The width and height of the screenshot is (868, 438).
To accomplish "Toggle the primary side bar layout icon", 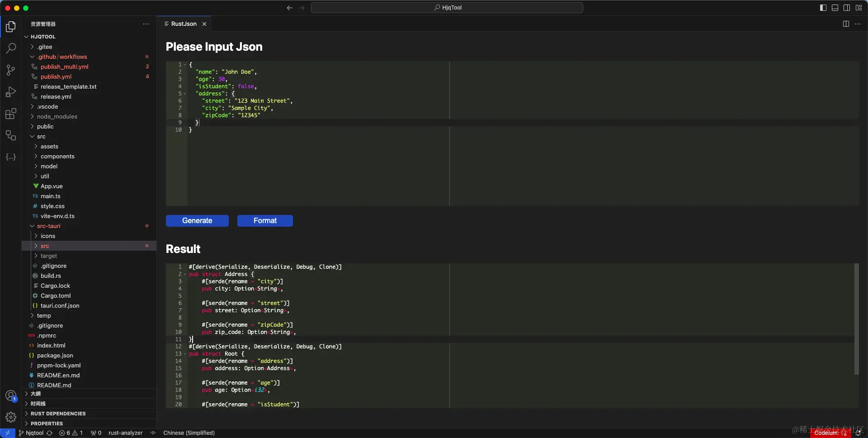I will [823, 8].
